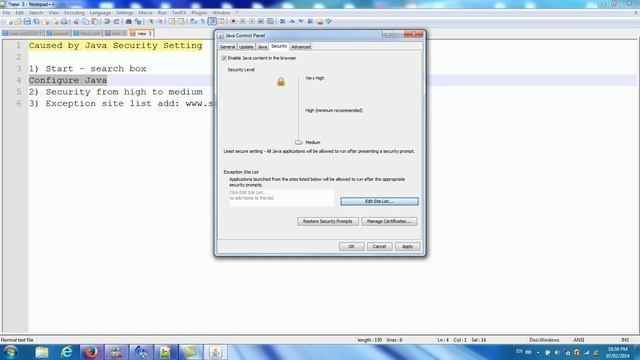640x360 pixels.
Task: Click the Edit Site List button
Action: click(x=379, y=201)
